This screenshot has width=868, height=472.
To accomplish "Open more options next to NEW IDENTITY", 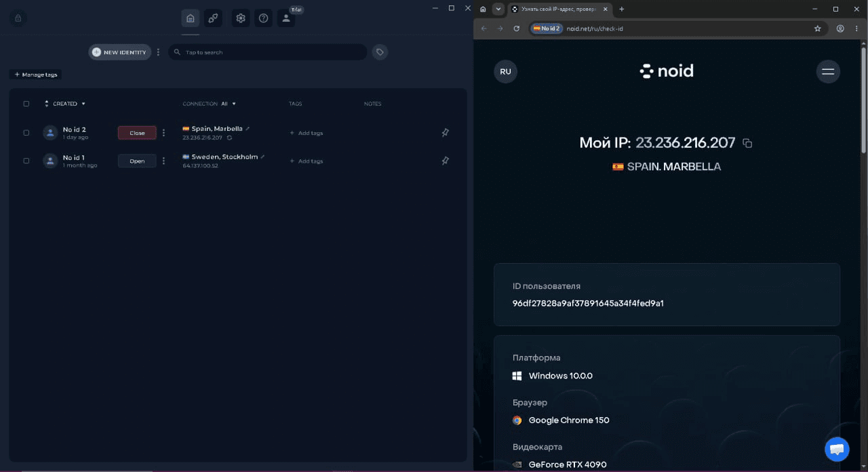I will tap(159, 52).
